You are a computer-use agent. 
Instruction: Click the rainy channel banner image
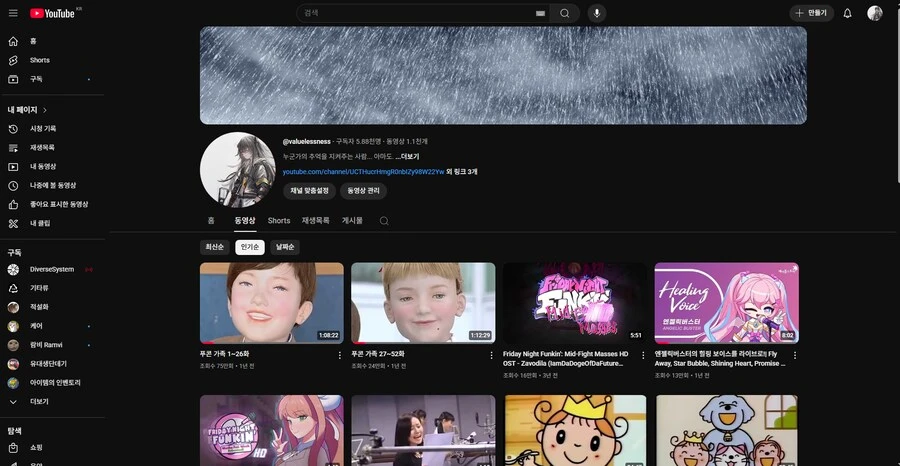point(503,75)
